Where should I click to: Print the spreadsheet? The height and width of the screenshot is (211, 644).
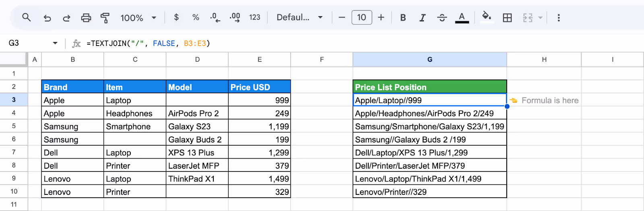(86, 18)
